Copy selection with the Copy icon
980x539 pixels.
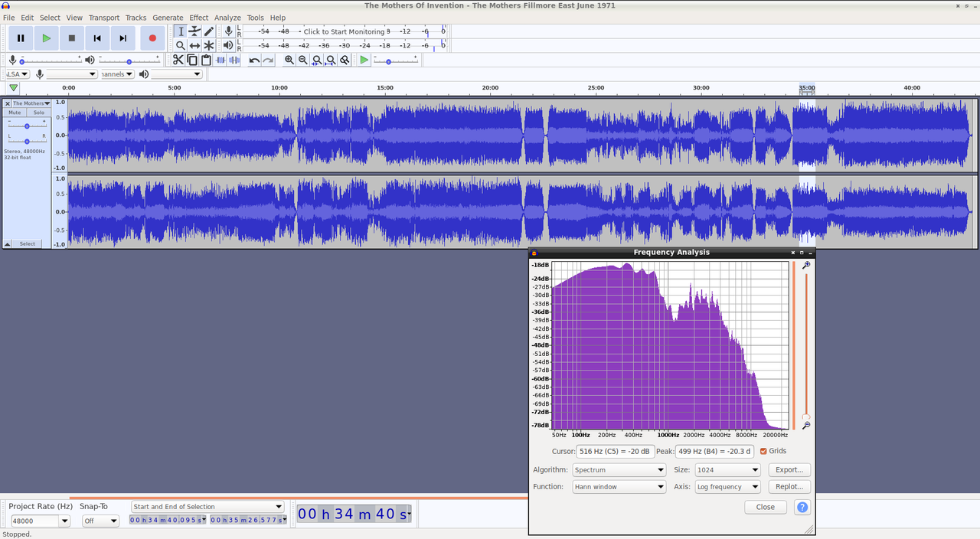point(192,60)
